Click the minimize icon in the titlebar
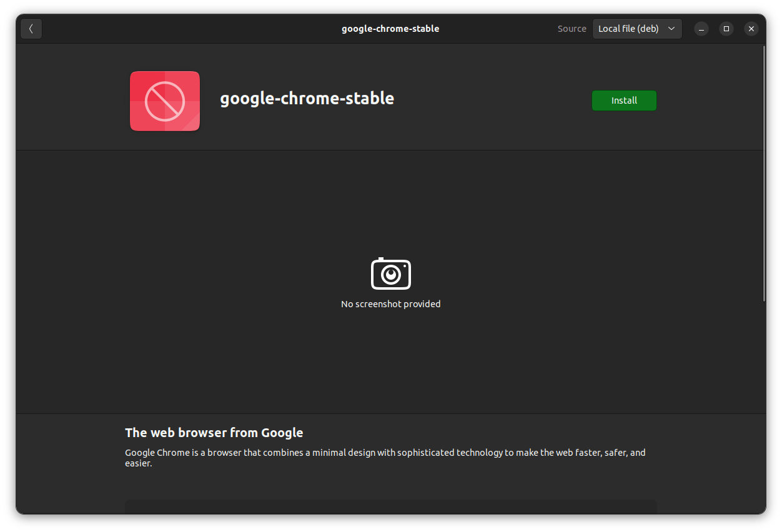782x532 pixels. click(x=701, y=29)
